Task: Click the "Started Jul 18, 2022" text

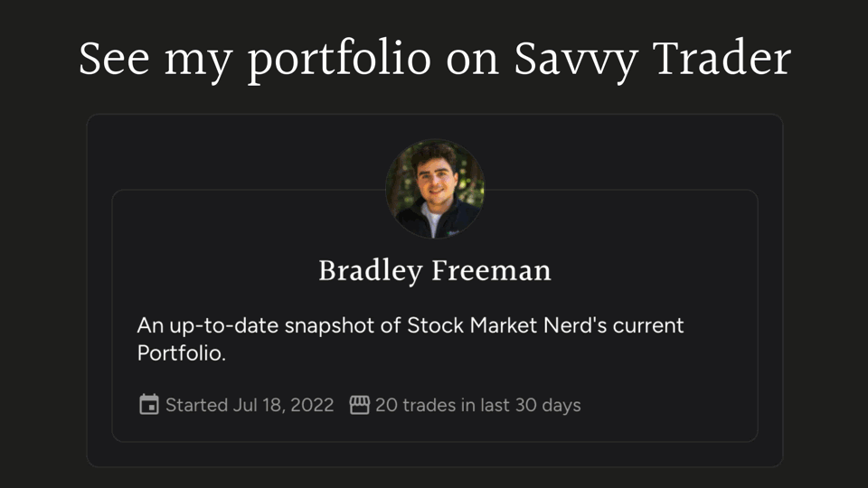Action: (x=250, y=405)
